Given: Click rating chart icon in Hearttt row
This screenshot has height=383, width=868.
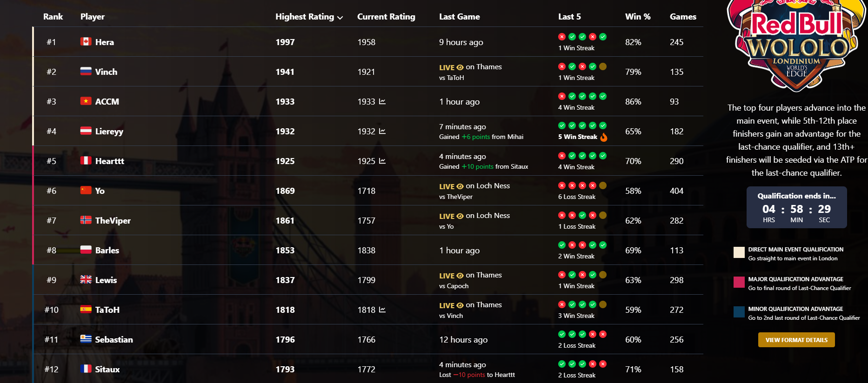Looking at the screenshot, I should (382, 161).
